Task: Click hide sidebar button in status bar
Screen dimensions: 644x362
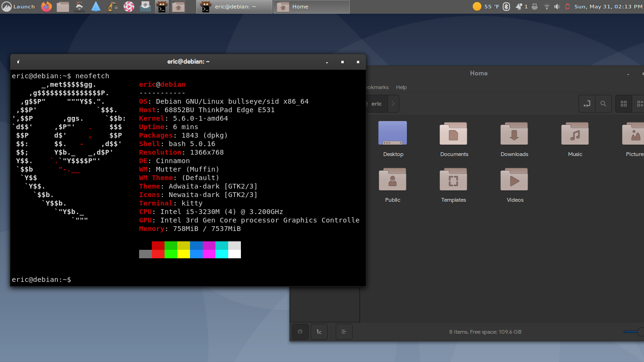Action: 344,332
